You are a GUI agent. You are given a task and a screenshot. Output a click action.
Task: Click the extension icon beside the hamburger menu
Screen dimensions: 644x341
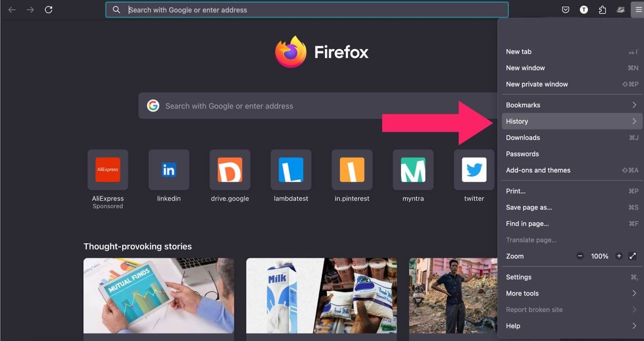click(x=621, y=10)
